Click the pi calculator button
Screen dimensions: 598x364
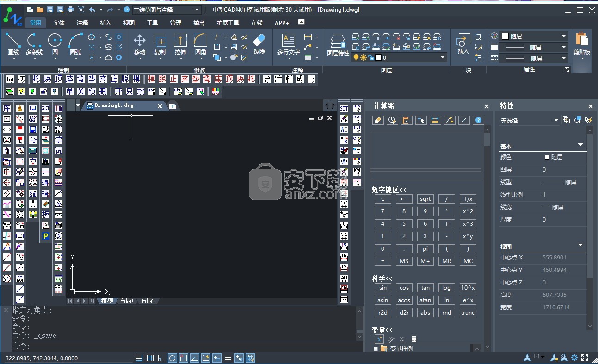(425, 249)
